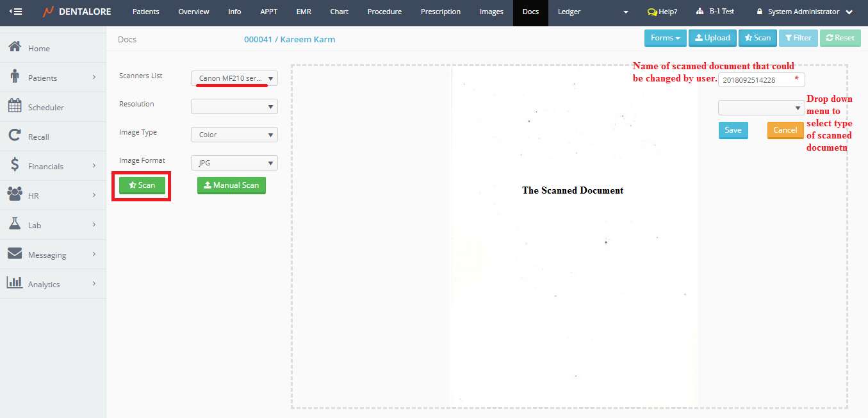This screenshot has height=418, width=868.
Task: Open the Scanners List dropdown
Action: (234, 78)
